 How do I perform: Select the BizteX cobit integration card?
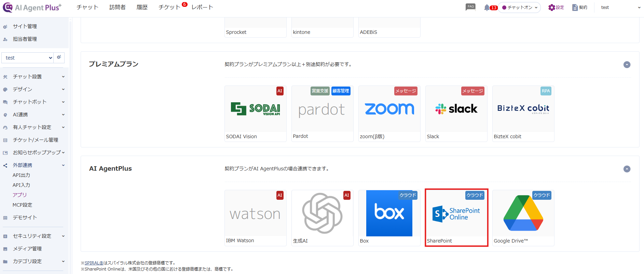click(523, 114)
